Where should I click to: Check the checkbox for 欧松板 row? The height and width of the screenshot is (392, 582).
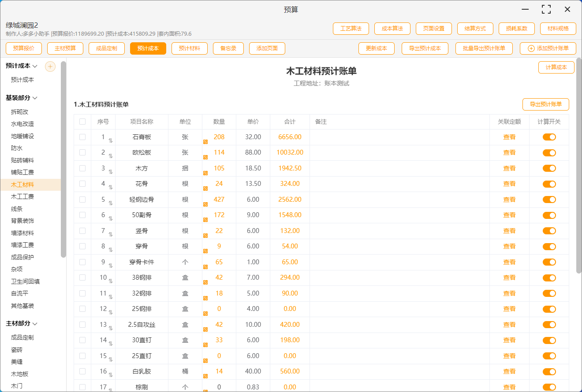[82, 152]
